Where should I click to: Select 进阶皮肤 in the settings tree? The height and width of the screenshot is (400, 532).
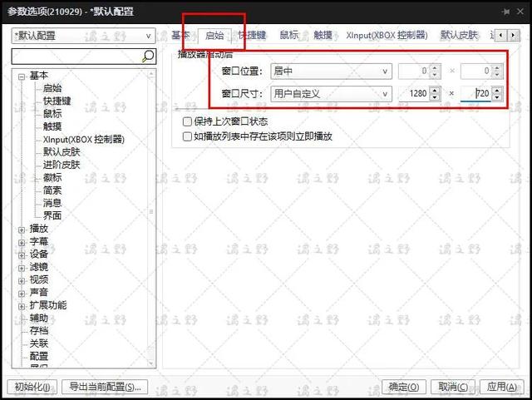coord(62,165)
